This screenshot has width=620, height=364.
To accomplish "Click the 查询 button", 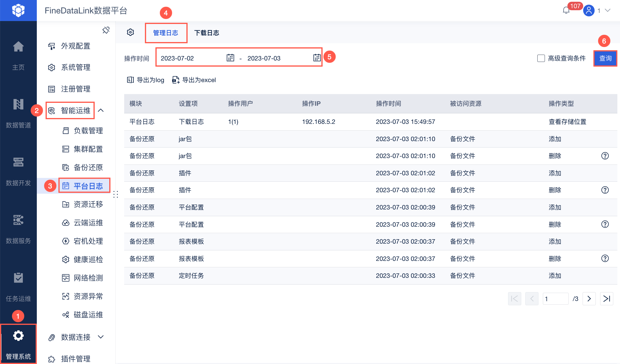I will point(605,58).
